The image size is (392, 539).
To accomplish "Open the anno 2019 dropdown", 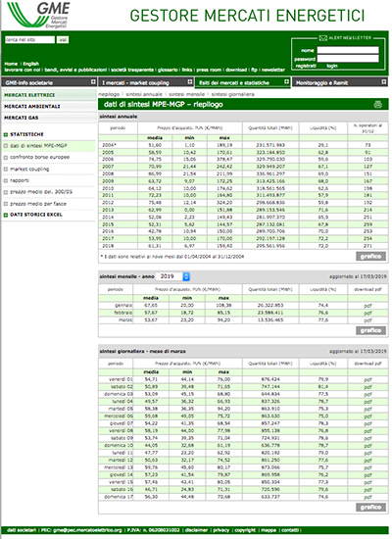I will pos(172,276).
